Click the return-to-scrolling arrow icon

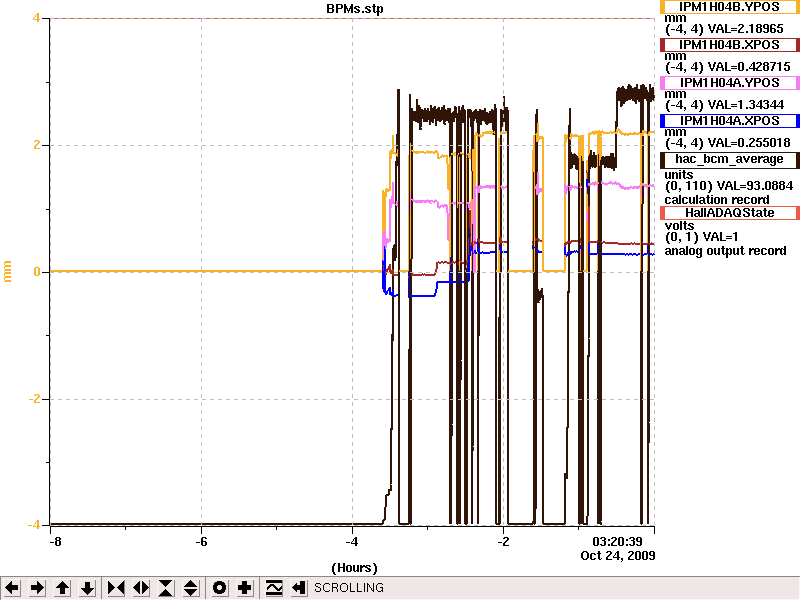point(298,588)
